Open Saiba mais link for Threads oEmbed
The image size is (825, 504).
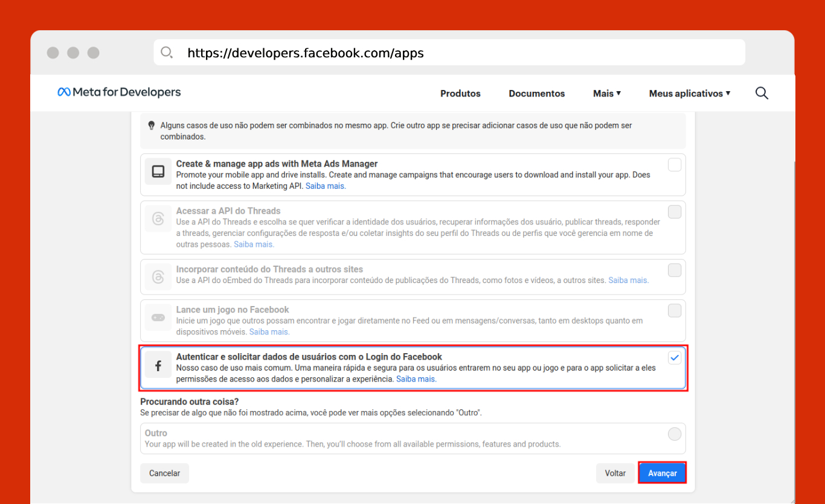pyautogui.click(x=629, y=280)
